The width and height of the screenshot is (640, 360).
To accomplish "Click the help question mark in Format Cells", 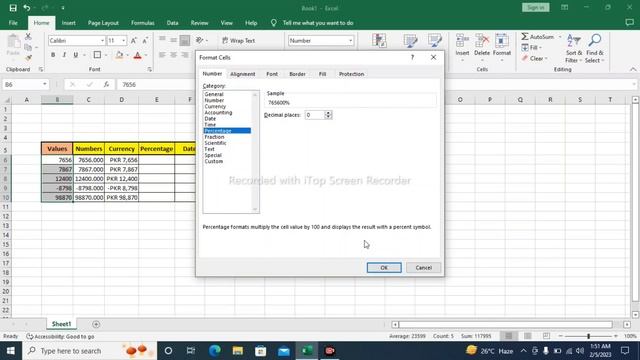I will (412, 58).
